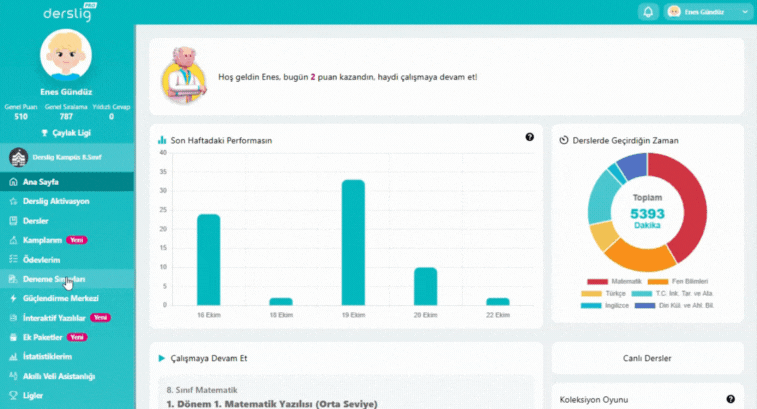Click the Dersler book icon
The image size is (757, 409).
pos(13,220)
